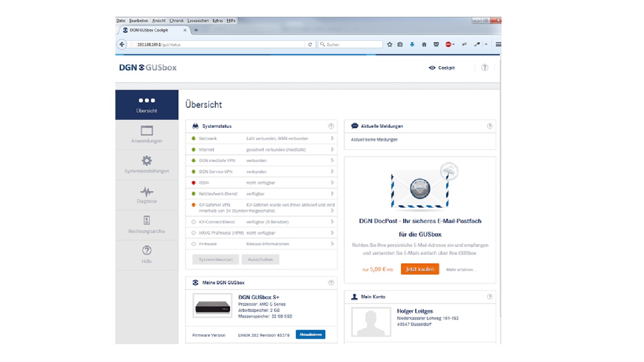This screenshot has width=644, height=362.
Task: Click the Pocket icon in browser toolbar
Action: point(436,44)
